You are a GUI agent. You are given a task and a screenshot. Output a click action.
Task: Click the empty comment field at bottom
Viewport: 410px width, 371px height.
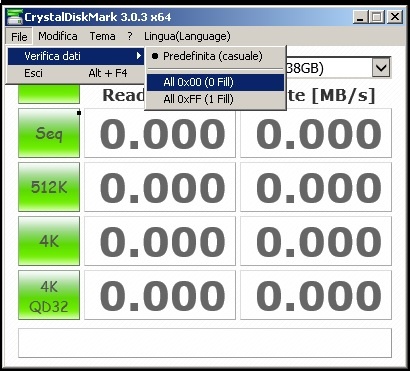pos(205,343)
